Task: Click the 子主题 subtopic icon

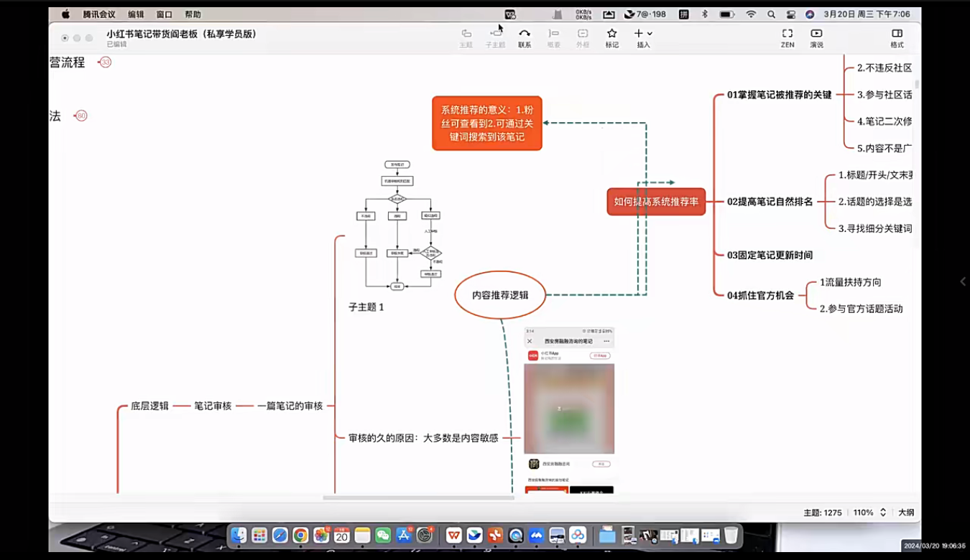Action: point(496,36)
